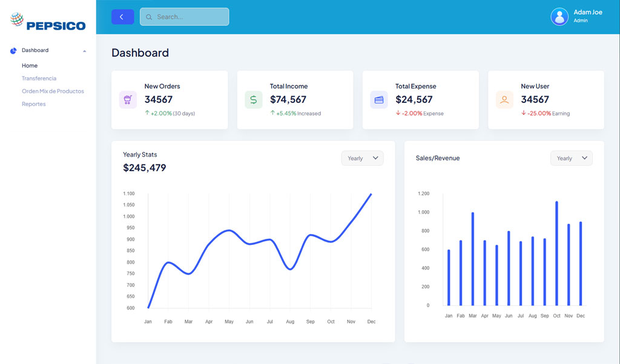The width and height of the screenshot is (620, 364).
Task: Click the back arrow button in header
Action: click(x=122, y=17)
